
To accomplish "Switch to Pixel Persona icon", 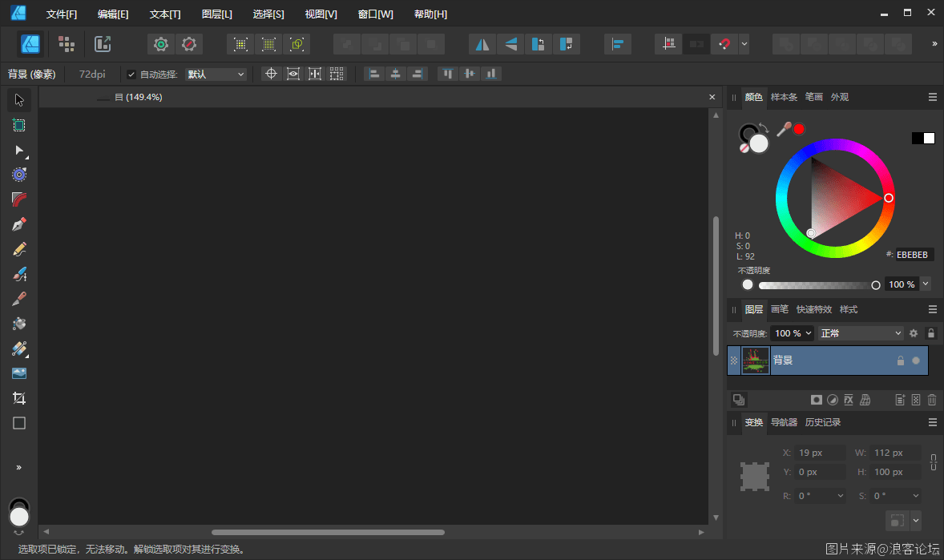I will point(67,44).
